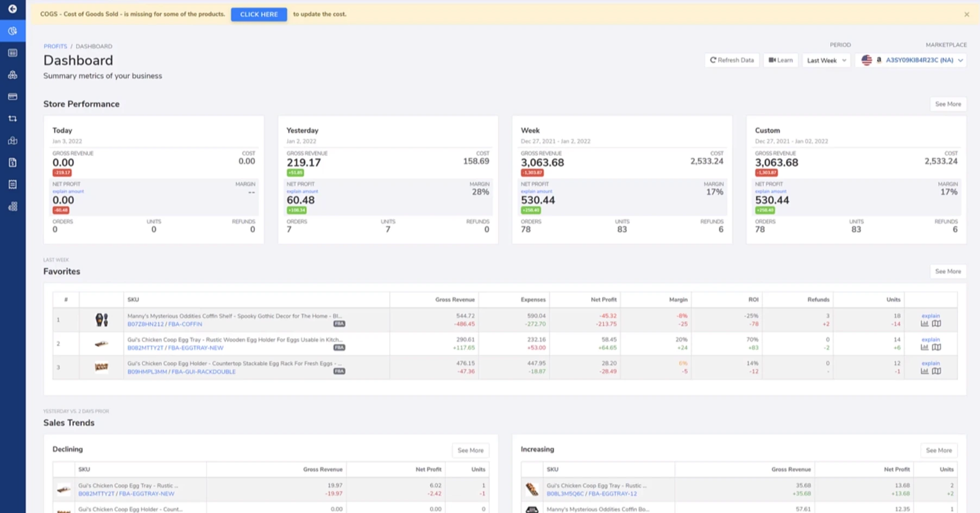Open the credit card icon in sidebar

pos(12,97)
